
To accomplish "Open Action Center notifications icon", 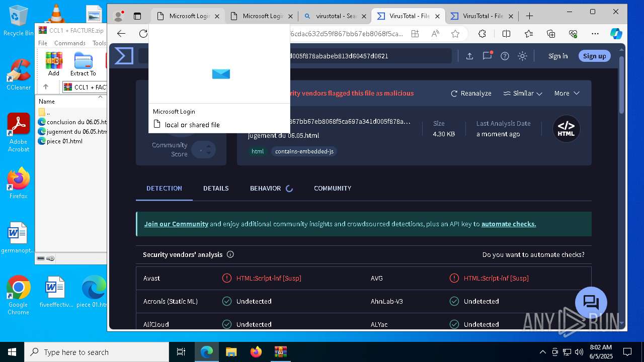I will tap(627, 352).
